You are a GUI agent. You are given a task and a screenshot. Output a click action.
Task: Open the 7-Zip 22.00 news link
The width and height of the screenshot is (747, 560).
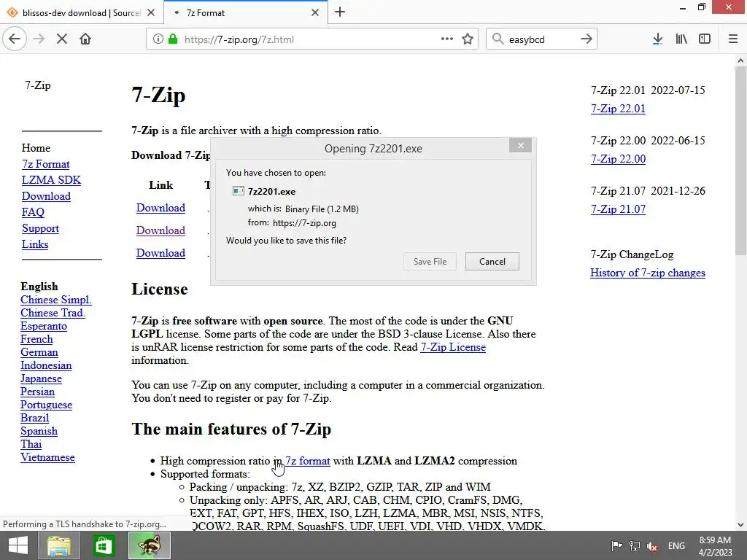pyautogui.click(x=618, y=159)
